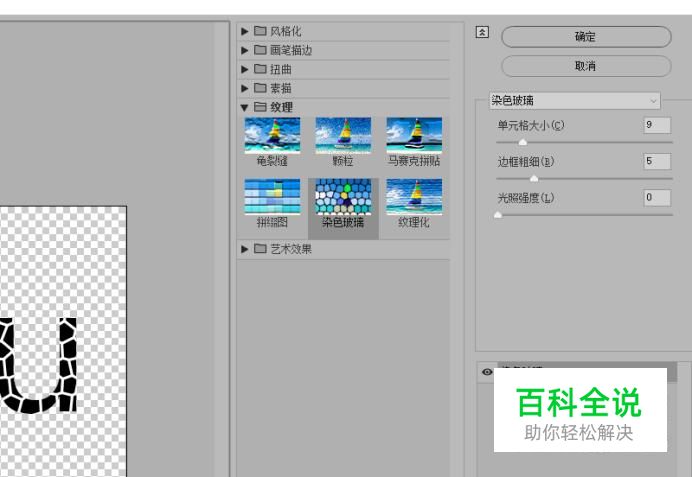Click the 单元格大小 slider handle
The height and width of the screenshot is (477, 692).
(523, 142)
